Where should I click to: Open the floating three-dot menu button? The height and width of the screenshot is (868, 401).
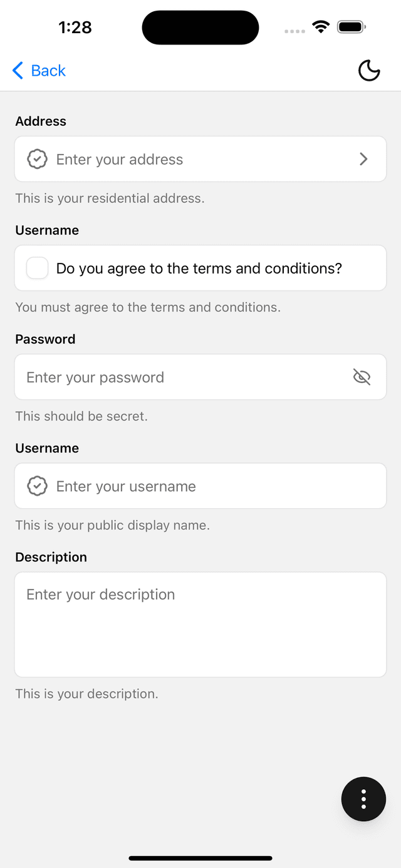(363, 799)
